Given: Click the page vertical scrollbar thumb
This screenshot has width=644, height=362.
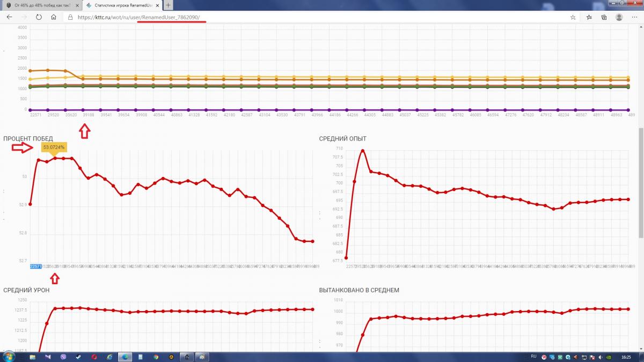Looking at the screenshot, I should tap(640, 182).
